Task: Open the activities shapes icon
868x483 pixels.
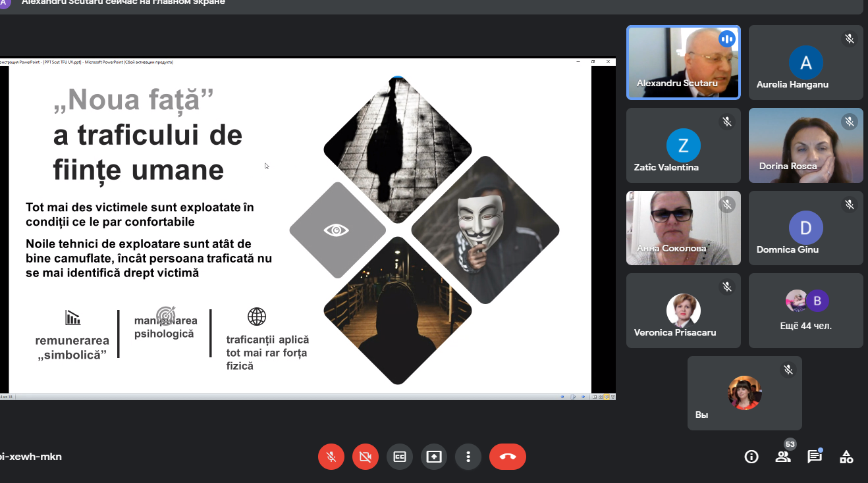Action: coord(846,457)
